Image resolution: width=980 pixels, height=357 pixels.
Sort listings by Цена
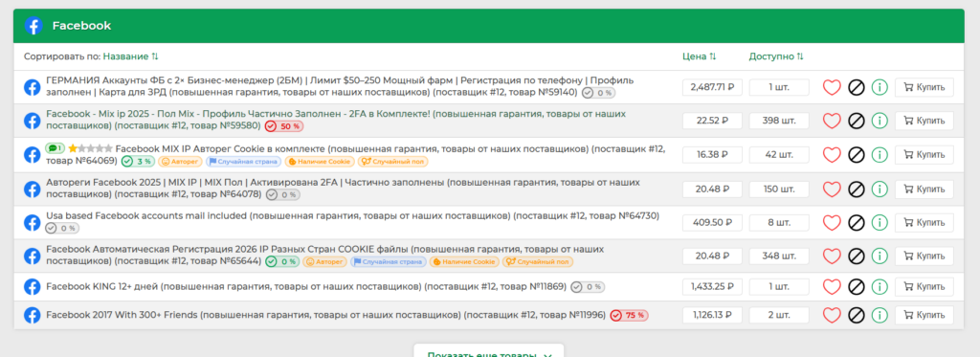[x=700, y=56]
